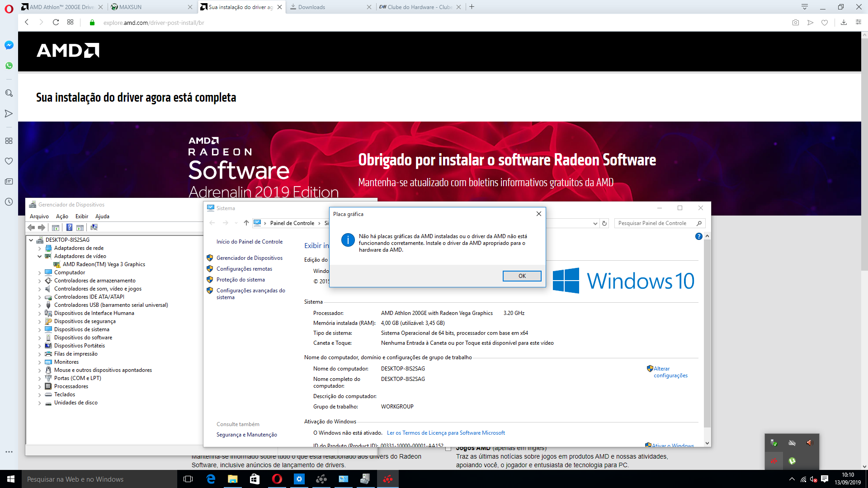Click help question mark in Sistema window
The width and height of the screenshot is (868, 488).
(698, 236)
